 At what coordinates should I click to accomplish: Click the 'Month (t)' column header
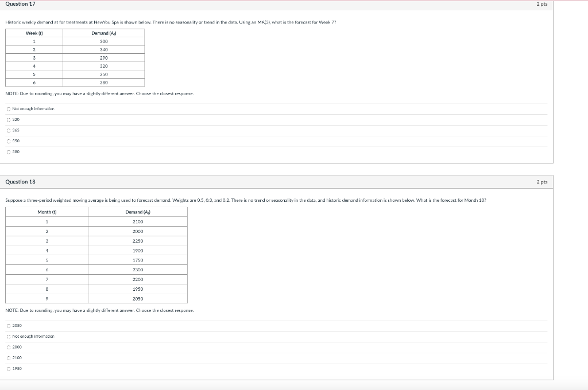click(46, 212)
